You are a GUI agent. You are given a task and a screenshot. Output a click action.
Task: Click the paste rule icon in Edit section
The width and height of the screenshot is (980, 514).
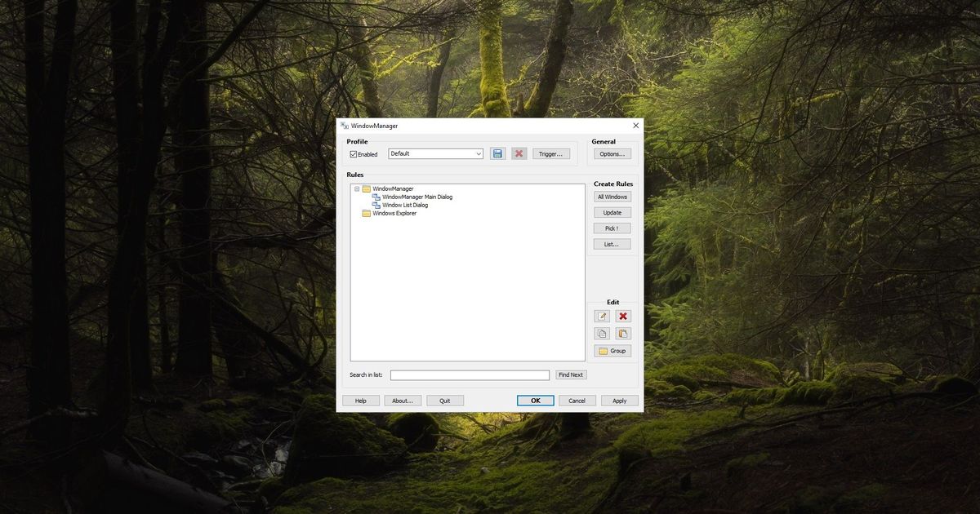(623, 333)
